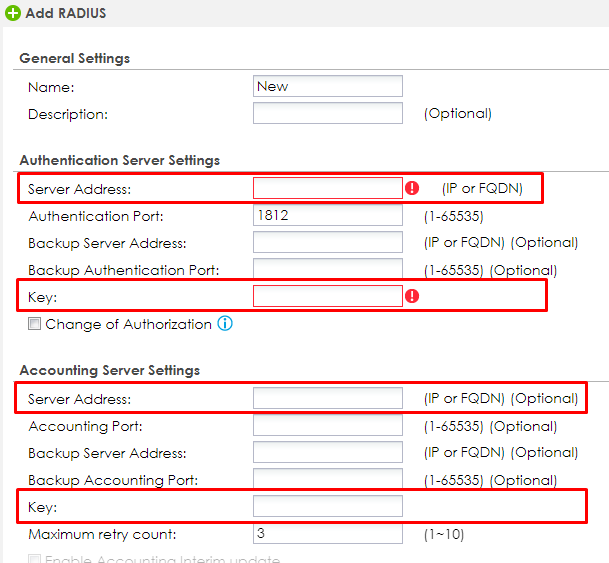Screen dimensions: 609x563
Task: Click the Authentication Server Settings heading
Action: [120, 160]
